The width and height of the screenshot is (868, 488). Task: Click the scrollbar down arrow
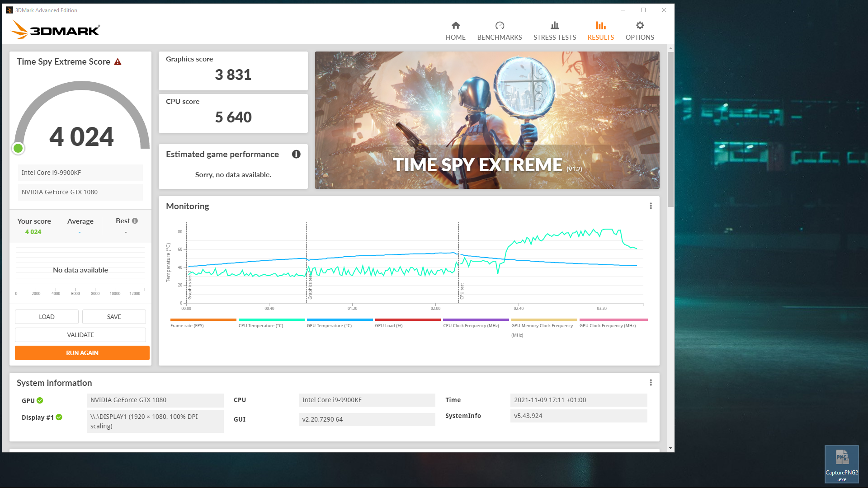pos(670,448)
